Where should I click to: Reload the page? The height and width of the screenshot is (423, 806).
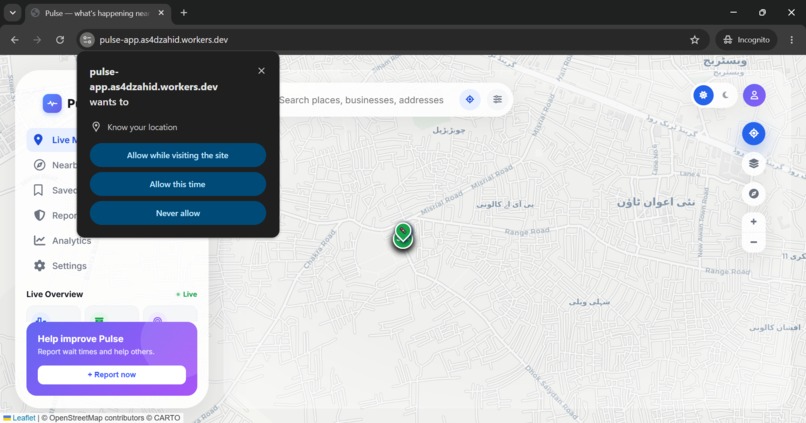coord(60,40)
